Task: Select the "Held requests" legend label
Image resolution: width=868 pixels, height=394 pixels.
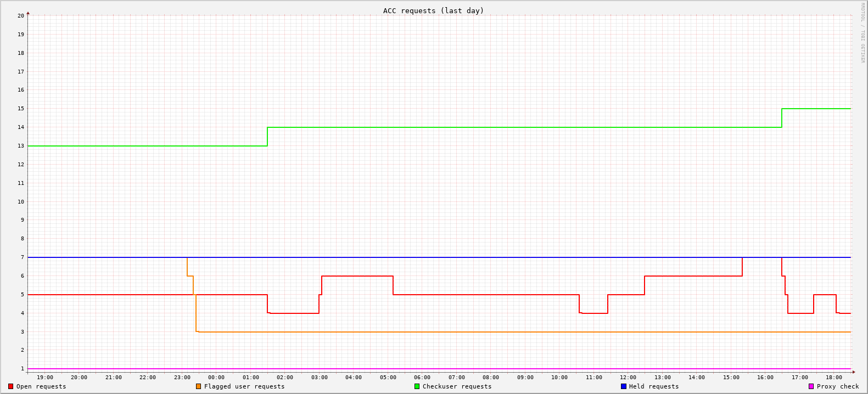Action: pos(654,386)
